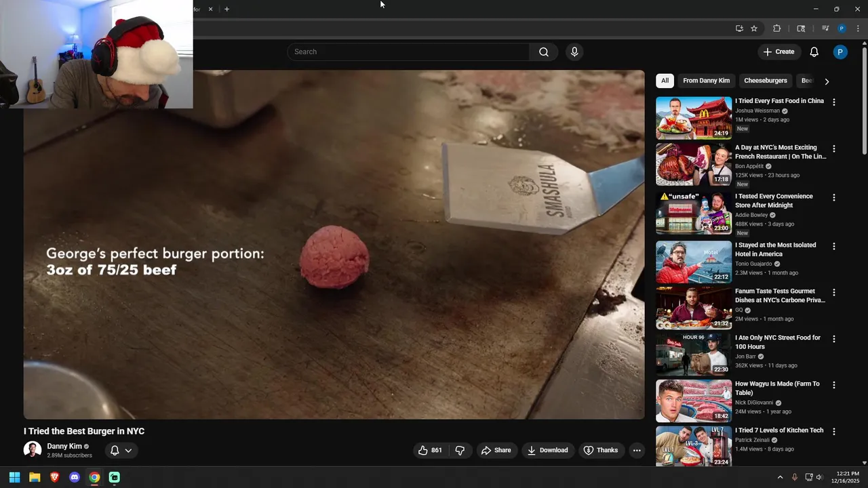Open options for Most Isolated Hotel video
Viewport: 868px width, 488px height.
tap(834, 246)
